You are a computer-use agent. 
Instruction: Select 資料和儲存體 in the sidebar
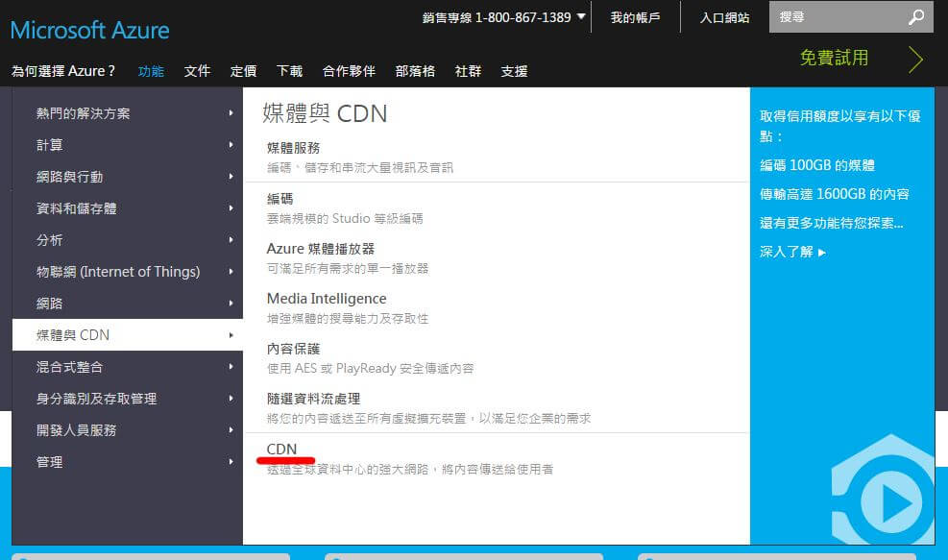(x=76, y=208)
